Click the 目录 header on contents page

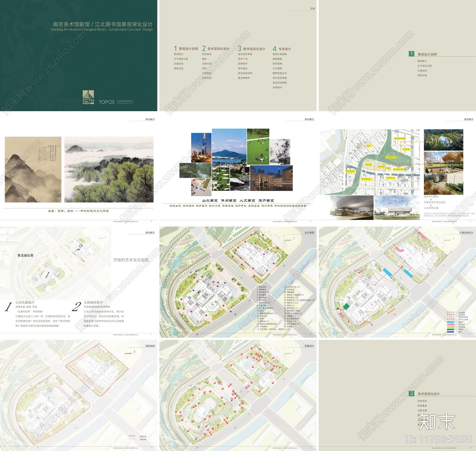(313, 9)
